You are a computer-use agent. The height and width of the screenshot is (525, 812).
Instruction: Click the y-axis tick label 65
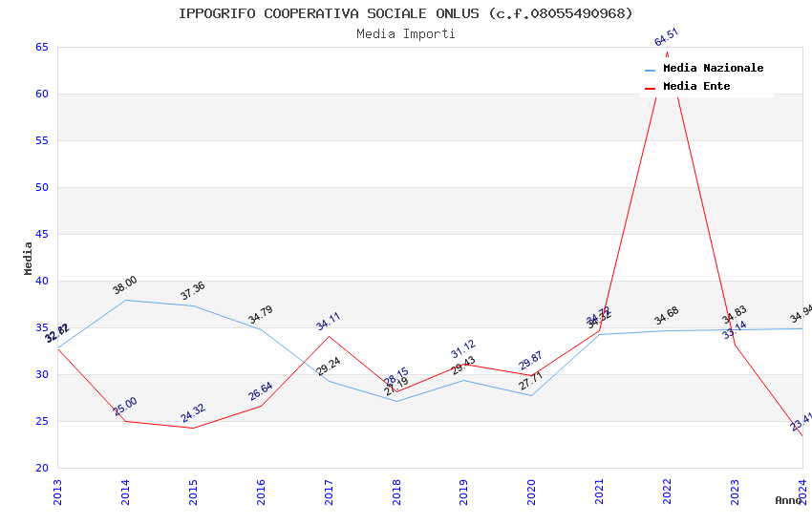[42, 47]
